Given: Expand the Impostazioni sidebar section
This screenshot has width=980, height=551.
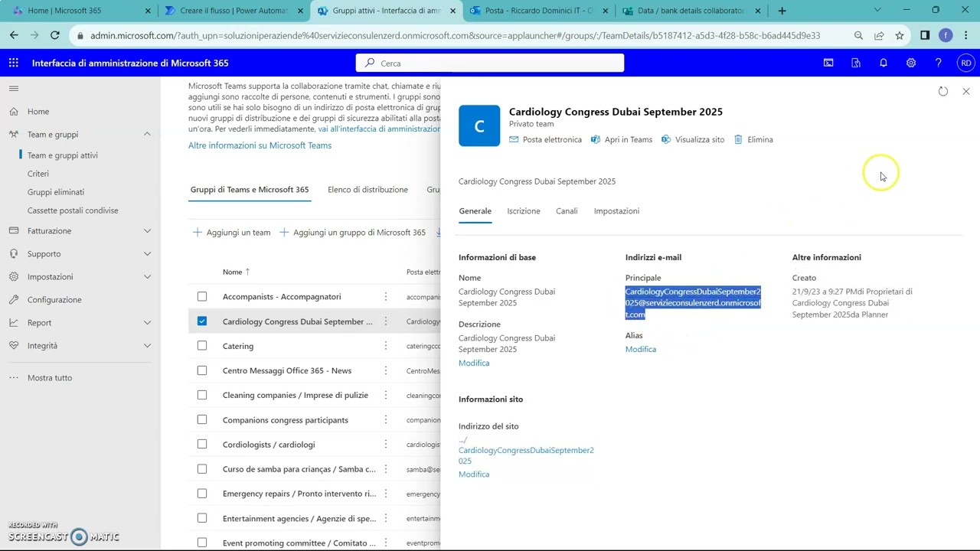Looking at the screenshot, I should coord(147,276).
